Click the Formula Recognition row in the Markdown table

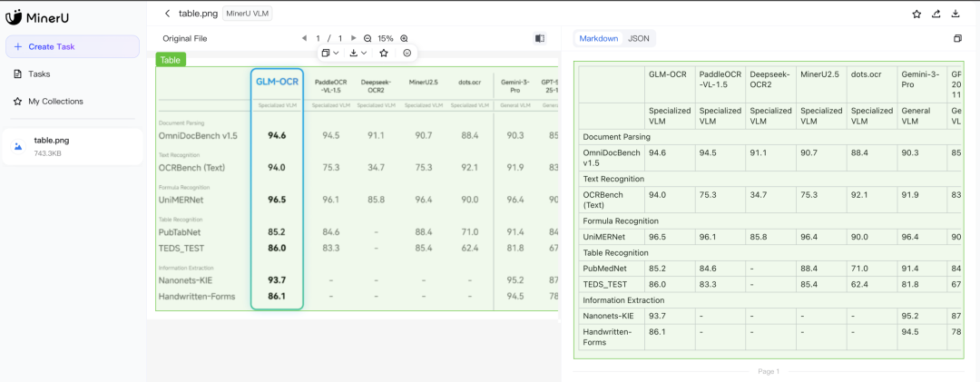[771, 220]
